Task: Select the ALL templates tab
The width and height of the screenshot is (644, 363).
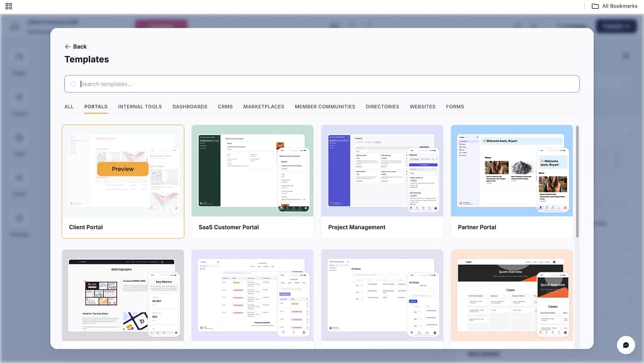Action: pos(69,107)
